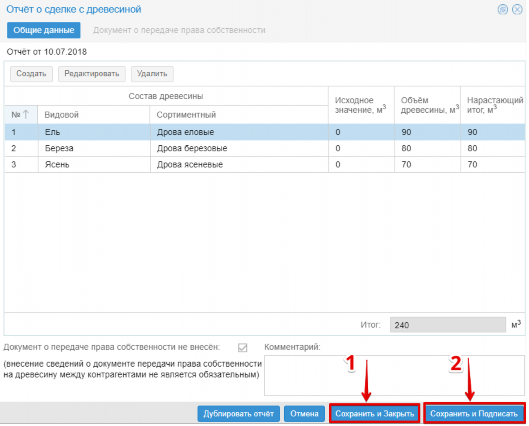
Task: Click the Удалить button
Action: [x=152, y=74]
